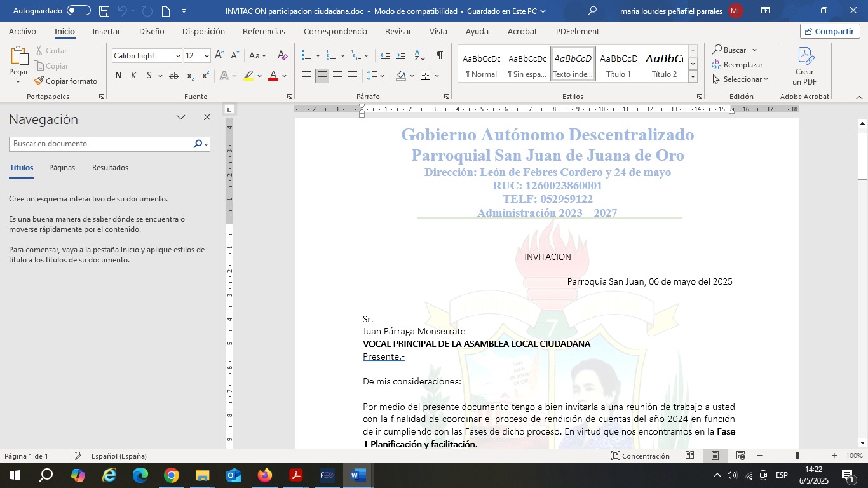
Task: Increase font size with the enlarge icon
Action: 219,56
